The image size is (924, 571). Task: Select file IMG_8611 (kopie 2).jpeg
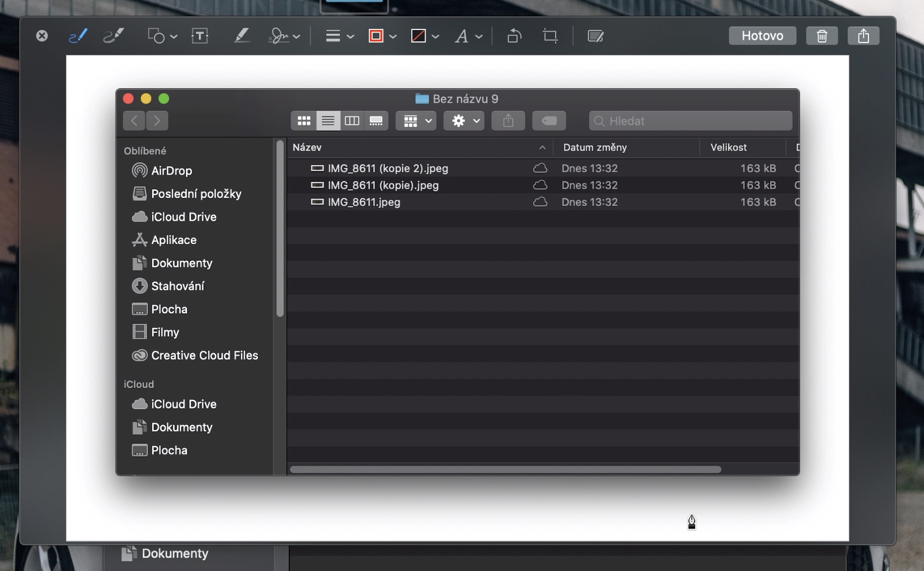543,168
